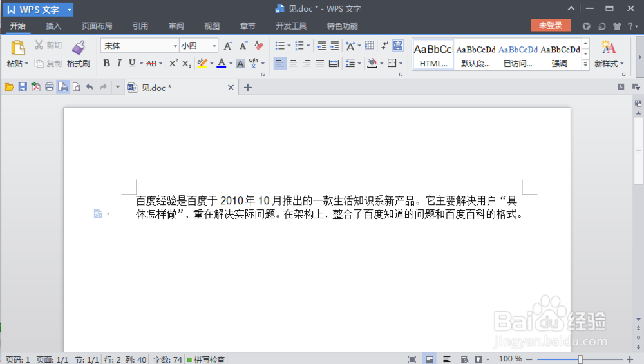Close the 见.doc document tab
Viewport: 644px width, 364px height.
tap(231, 88)
